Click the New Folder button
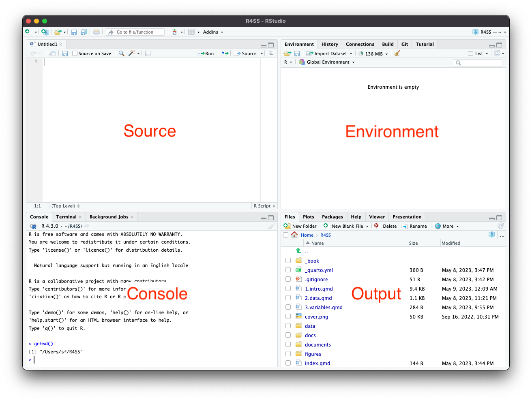This screenshot has width=532, height=400. pyautogui.click(x=300, y=226)
